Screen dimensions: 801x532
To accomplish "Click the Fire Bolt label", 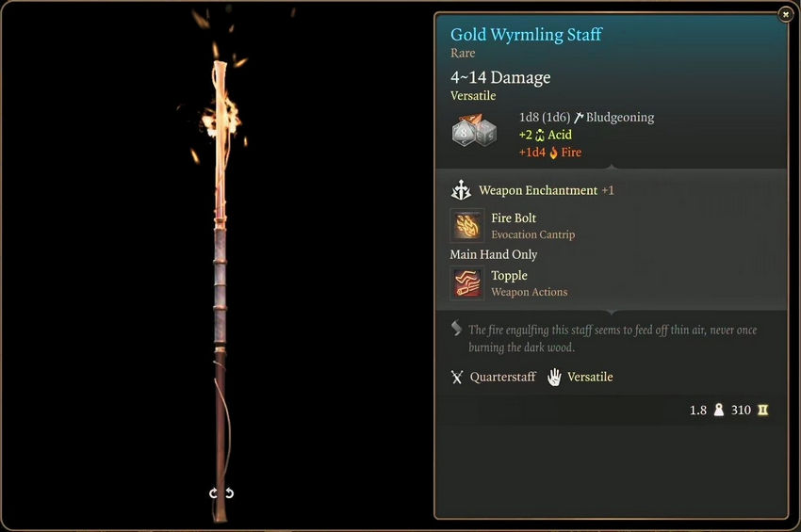I will point(514,218).
